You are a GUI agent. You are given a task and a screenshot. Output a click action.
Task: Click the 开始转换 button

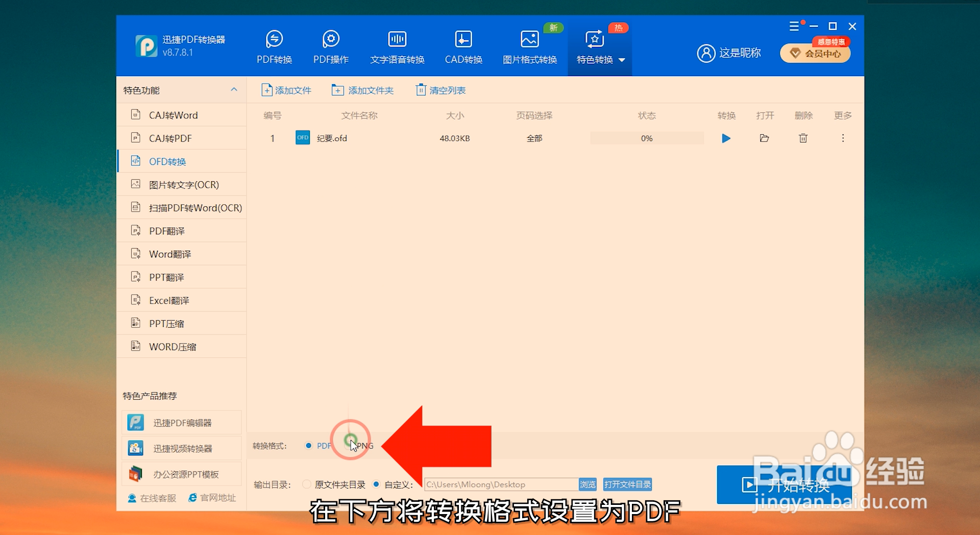pos(785,485)
